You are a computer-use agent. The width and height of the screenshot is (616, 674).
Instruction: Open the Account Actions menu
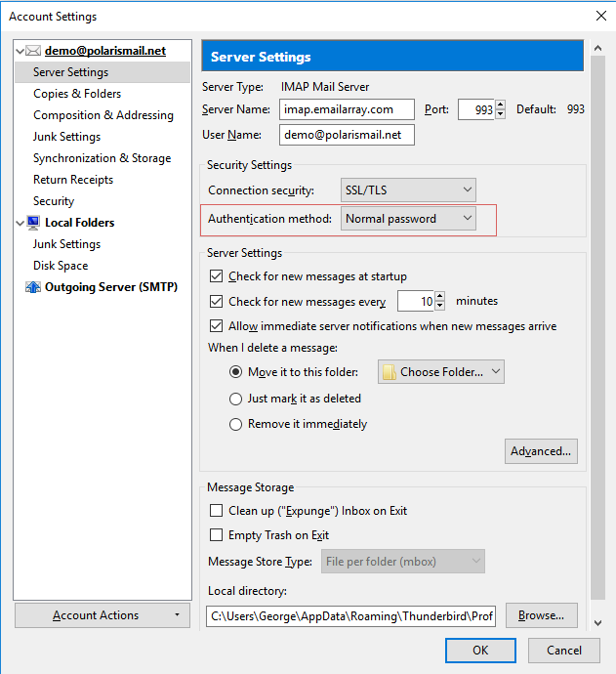103,615
